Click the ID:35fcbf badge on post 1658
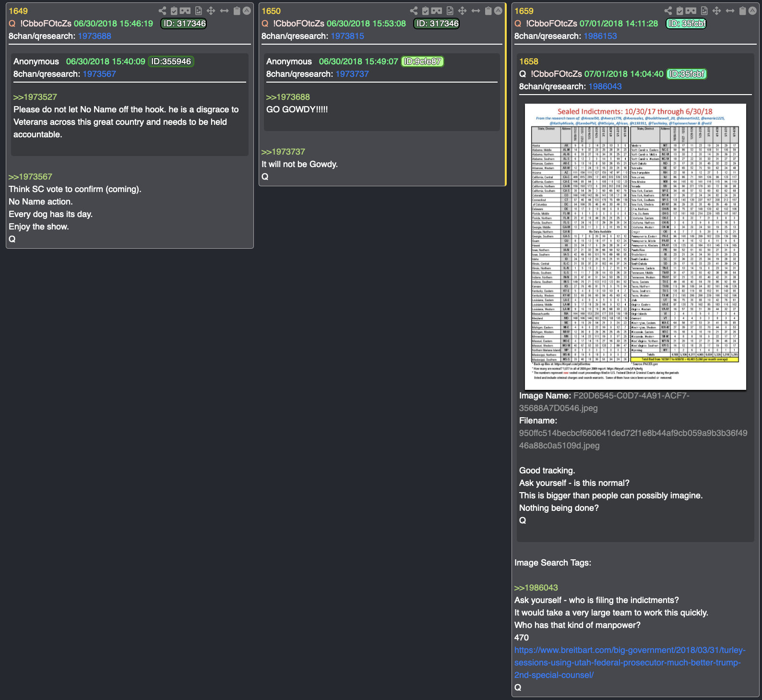Viewport: 762px width, 700px height. (687, 74)
